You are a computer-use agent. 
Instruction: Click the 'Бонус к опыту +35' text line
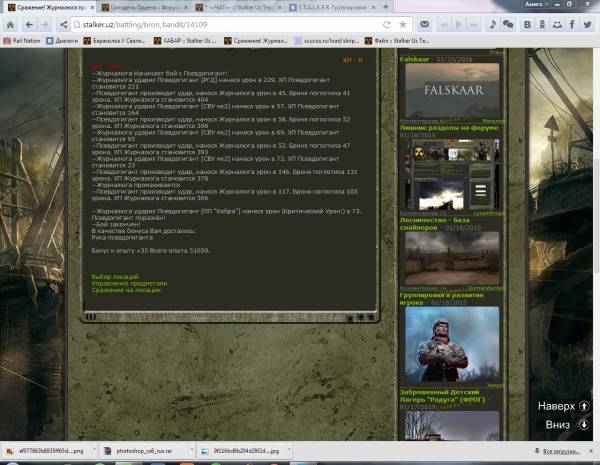150,251
